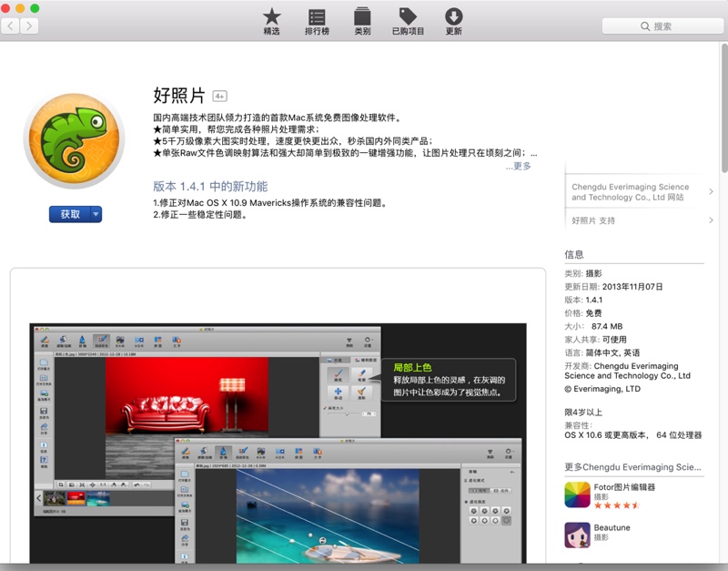Click size value 87.4 MB
The image size is (728, 571).
tap(607, 326)
